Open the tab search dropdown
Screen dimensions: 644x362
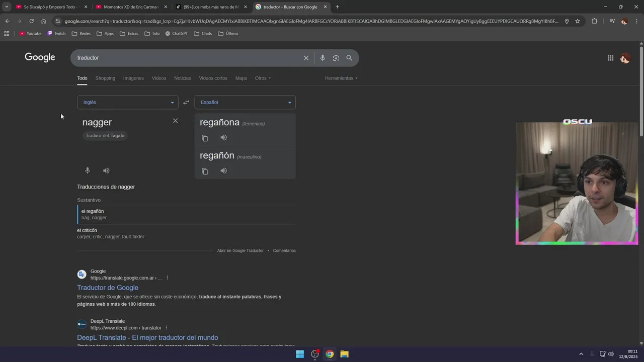pos(6,7)
